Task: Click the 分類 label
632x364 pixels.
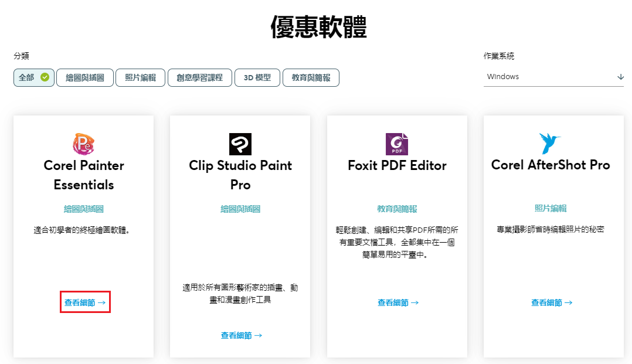Action: click(21, 56)
